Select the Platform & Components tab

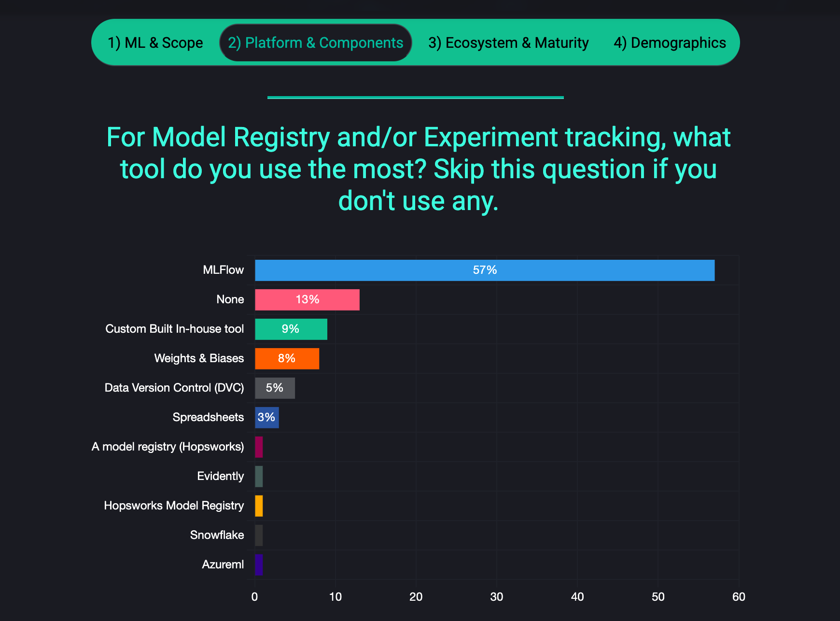coord(315,43)
